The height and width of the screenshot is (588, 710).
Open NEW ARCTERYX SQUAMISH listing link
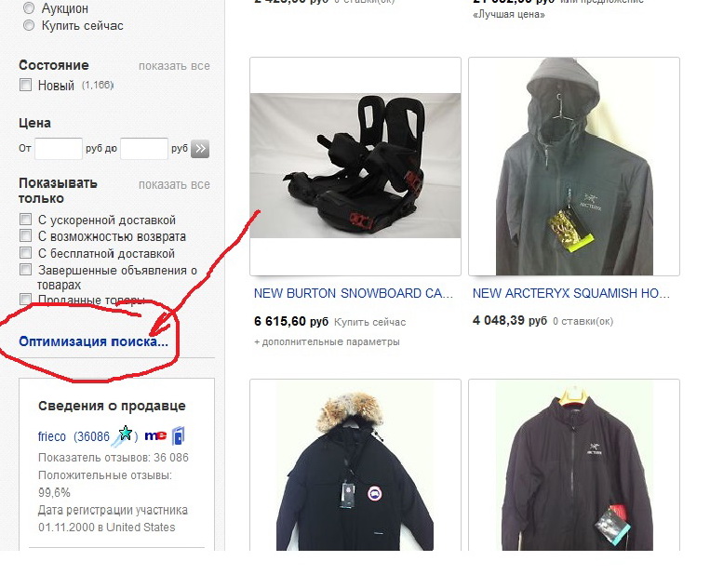571,293
